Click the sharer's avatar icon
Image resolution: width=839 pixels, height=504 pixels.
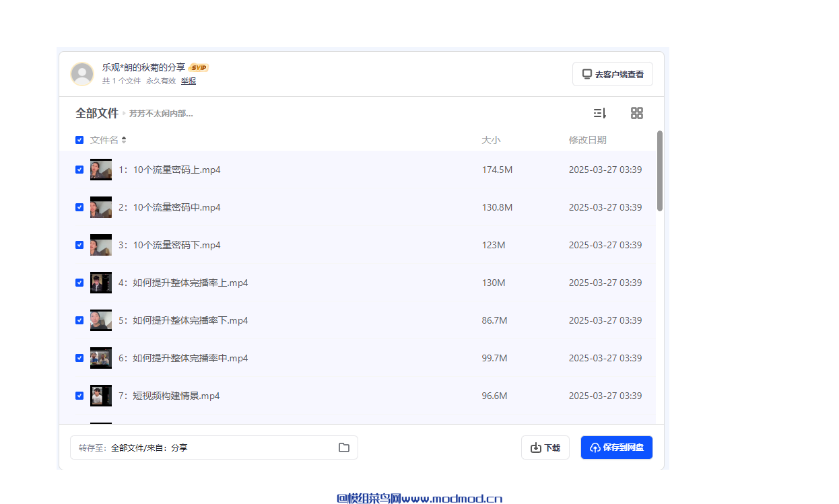click(82, 74)
